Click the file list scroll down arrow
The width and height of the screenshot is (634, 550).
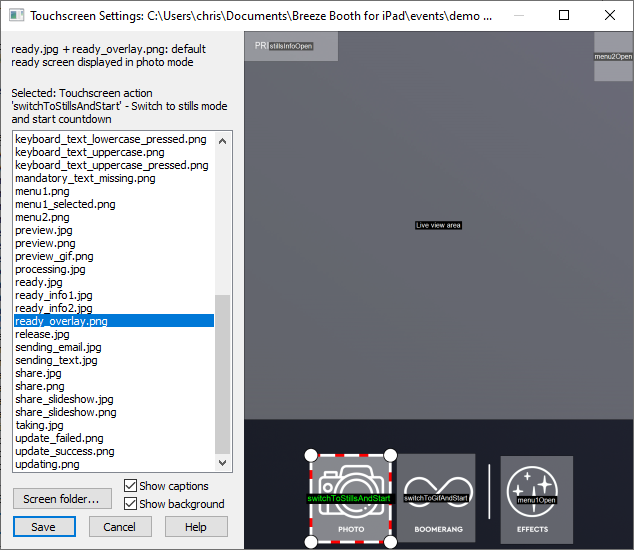(x=222, y=462)
